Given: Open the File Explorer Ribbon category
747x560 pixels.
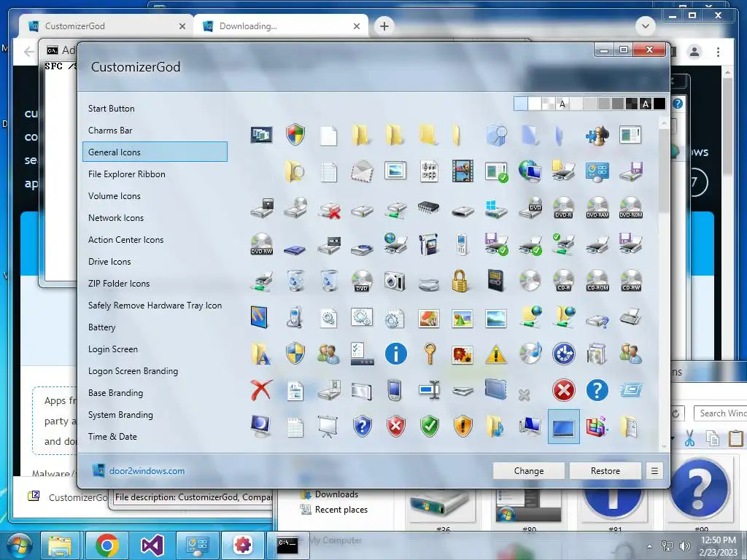Looking at the screenshot, I should (x=127, y=174).
